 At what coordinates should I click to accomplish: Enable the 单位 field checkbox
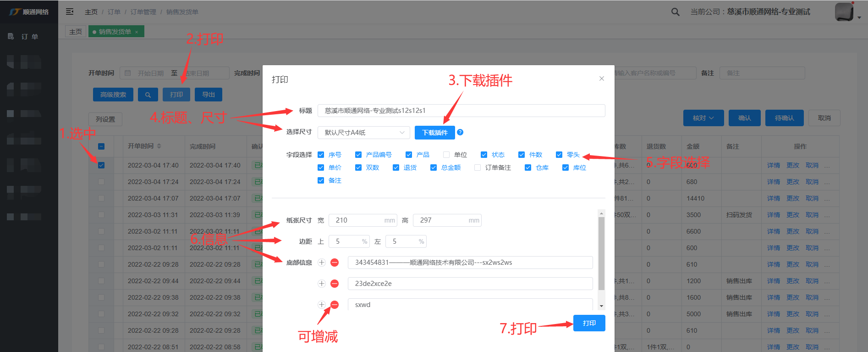pyautogui.click(x=446, y=155)
